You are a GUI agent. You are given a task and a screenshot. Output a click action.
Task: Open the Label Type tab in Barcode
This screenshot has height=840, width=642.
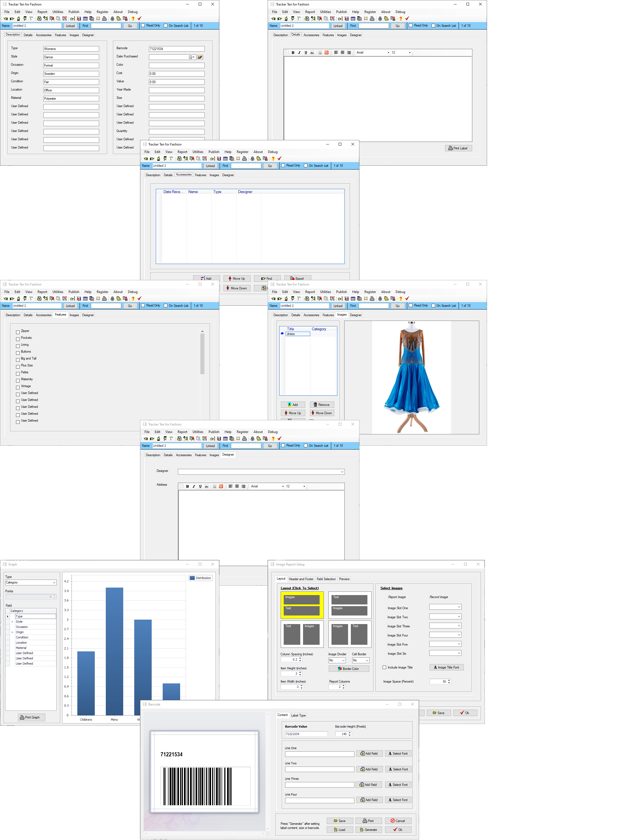298,715
